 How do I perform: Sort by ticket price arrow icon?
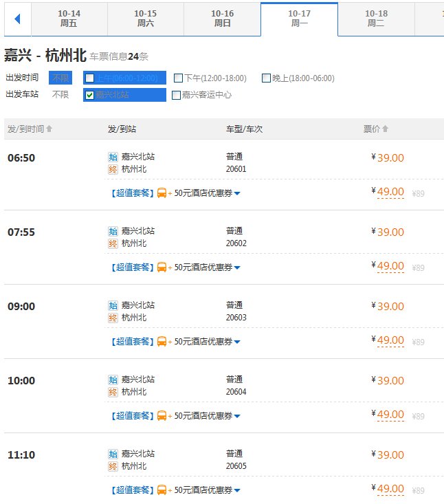[385, 129]
